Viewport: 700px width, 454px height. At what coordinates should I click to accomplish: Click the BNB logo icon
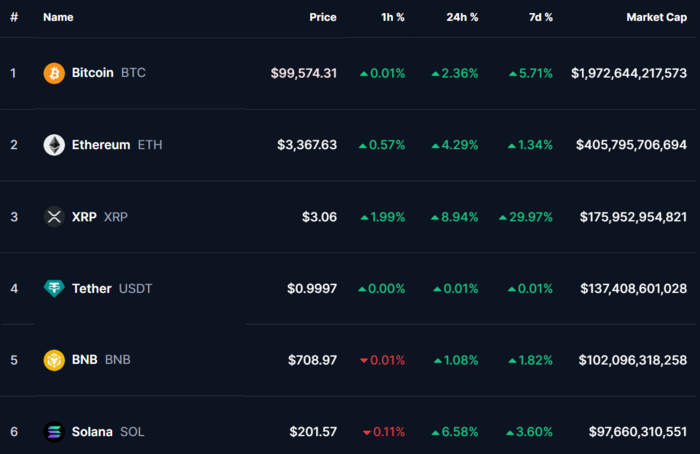click(54, 360)
